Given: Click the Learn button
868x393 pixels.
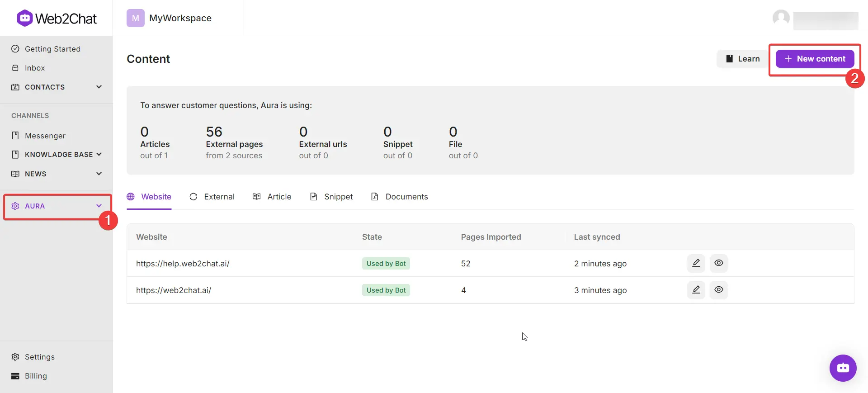Looking at the screenshot, I should 743,59.
